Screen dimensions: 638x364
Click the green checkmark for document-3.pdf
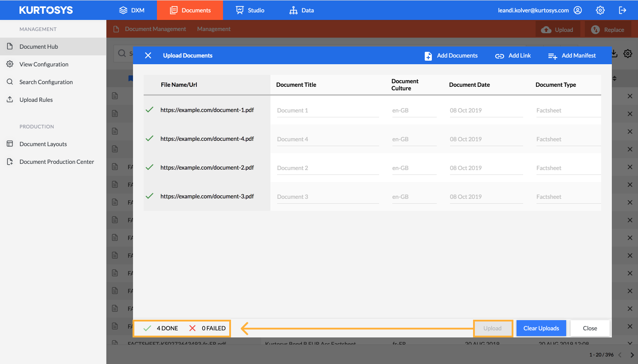(x=149, y=196)
